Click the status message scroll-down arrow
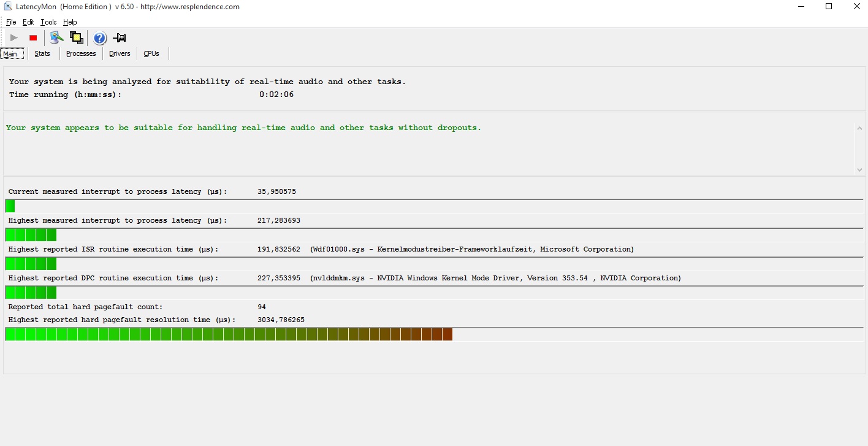 (859, 170)
